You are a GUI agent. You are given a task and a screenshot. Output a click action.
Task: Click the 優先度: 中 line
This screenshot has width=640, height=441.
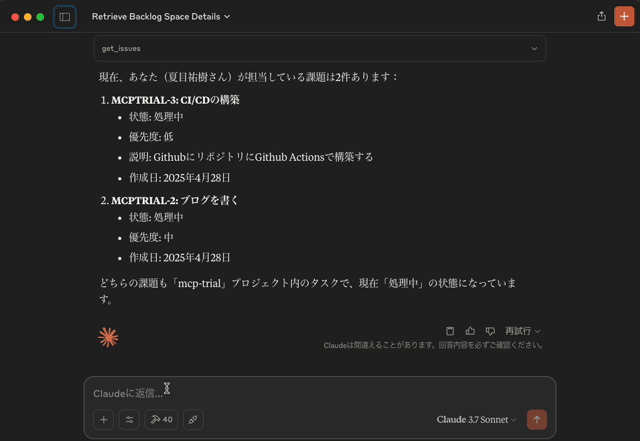[x=151, y=237]
